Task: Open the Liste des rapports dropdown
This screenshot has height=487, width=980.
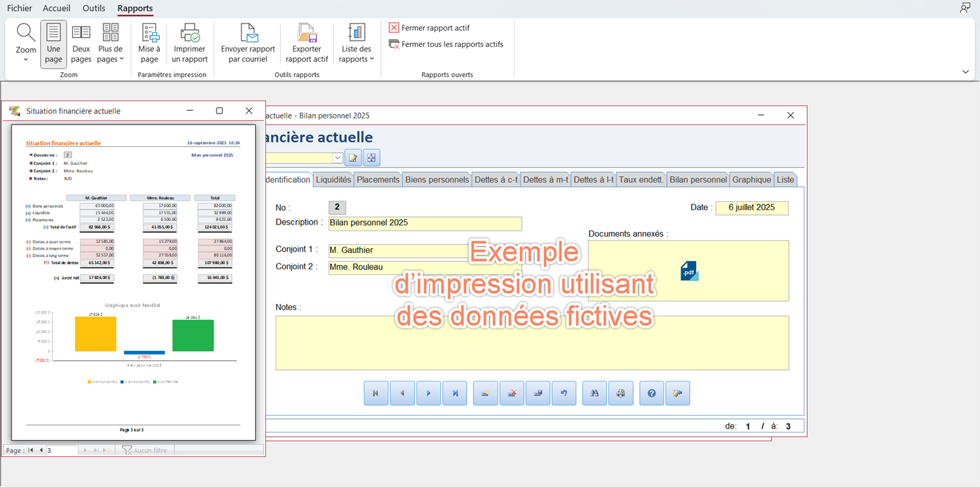Action: pos(357,44)
